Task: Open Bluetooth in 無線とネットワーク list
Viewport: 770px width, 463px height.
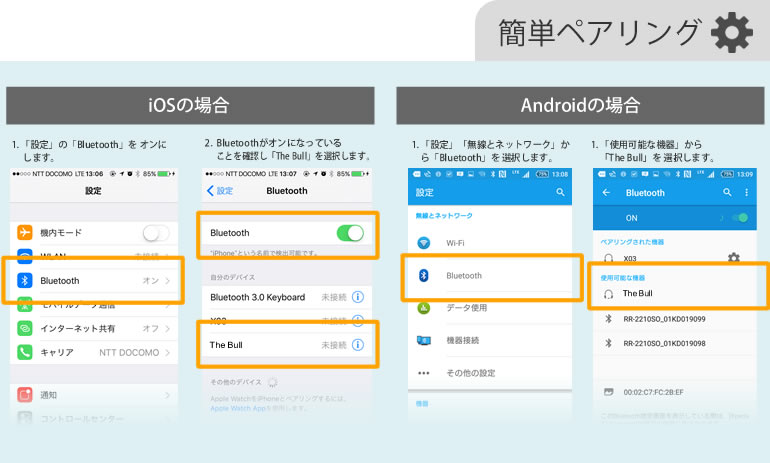Action: click(490, 275)
